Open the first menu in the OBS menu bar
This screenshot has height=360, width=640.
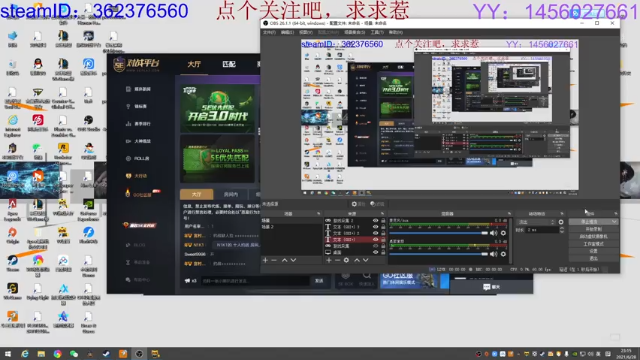(269, 32)
